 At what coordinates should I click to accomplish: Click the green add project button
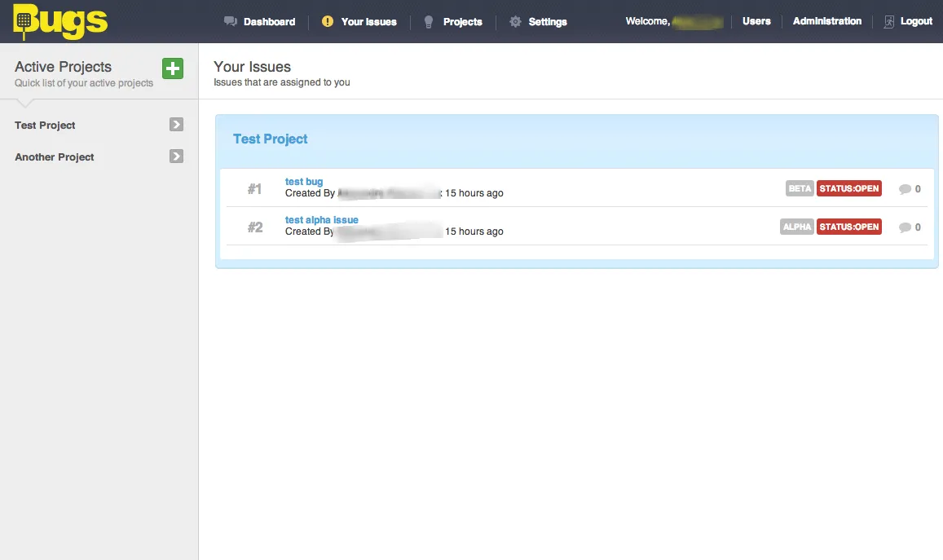(172, 68)
